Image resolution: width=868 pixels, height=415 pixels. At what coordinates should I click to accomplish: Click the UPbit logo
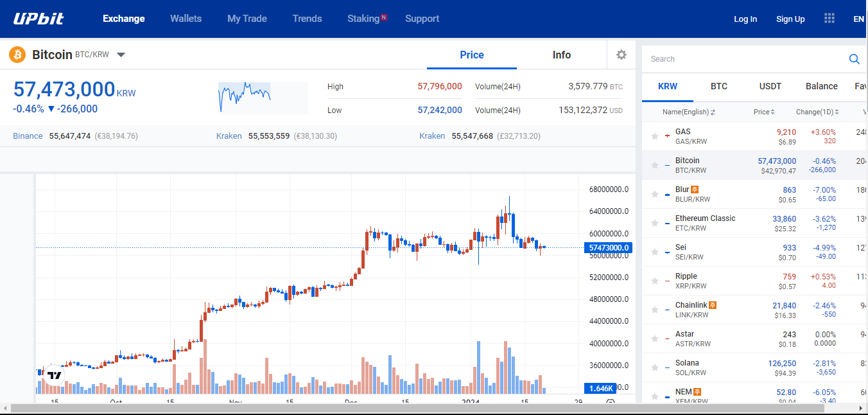(39, 19)
